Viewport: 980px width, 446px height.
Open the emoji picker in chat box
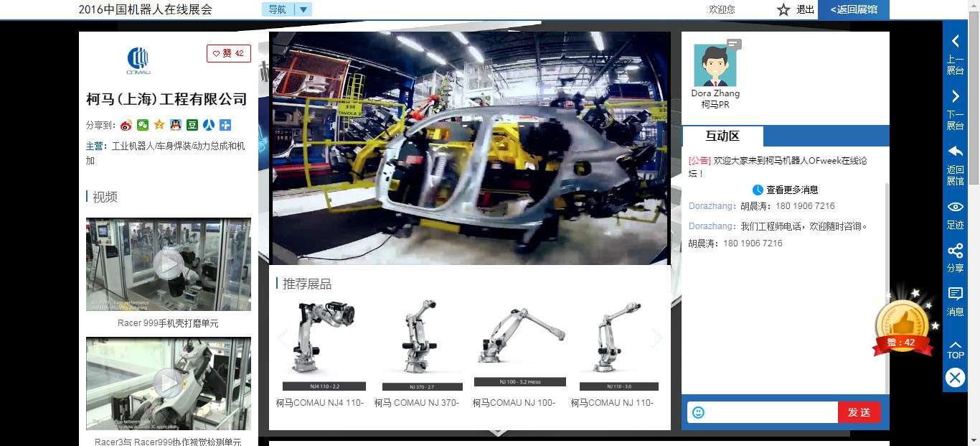coord(698,412)
